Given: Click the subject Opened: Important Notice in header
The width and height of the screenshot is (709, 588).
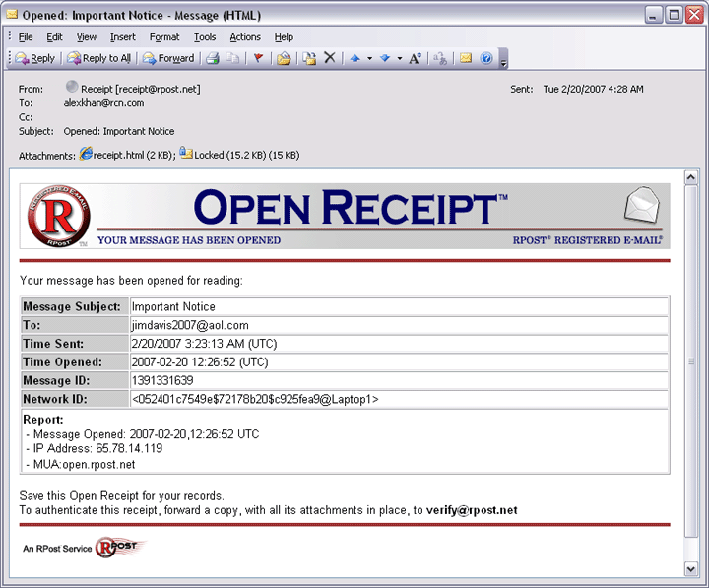Looking at the screenshot, I should click(x=119, y=131).
